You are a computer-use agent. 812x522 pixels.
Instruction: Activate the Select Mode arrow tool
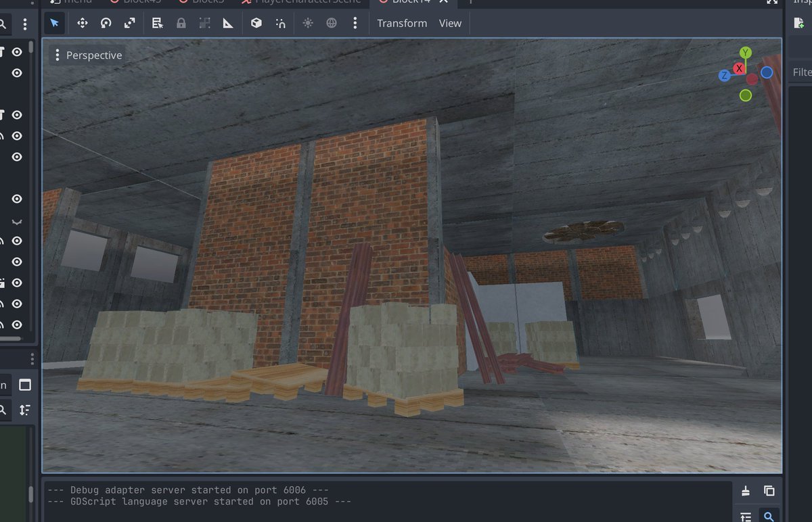click(x=55, y=23)
